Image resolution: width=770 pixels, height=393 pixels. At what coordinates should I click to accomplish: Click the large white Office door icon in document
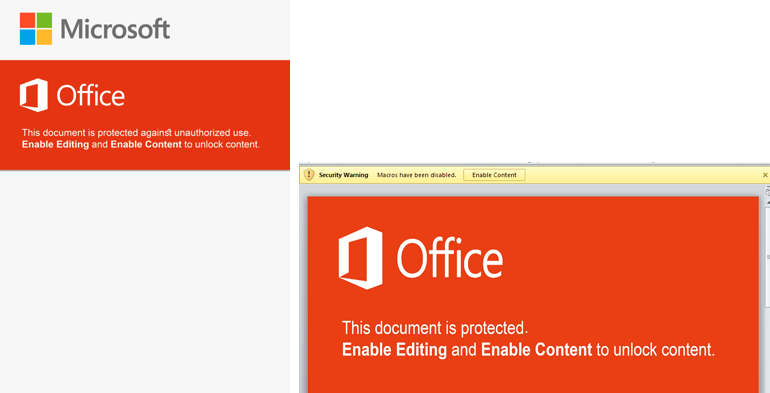click(x=360, y=258)
